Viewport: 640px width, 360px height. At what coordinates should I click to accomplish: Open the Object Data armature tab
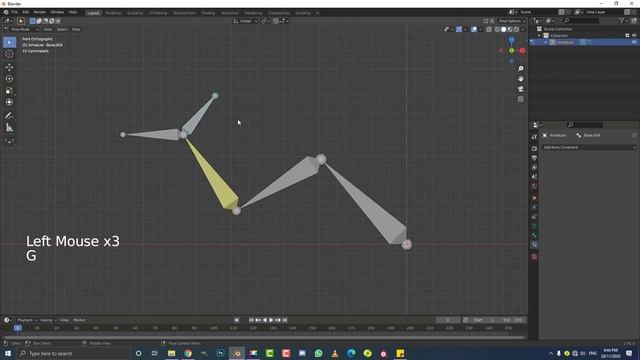tap(534, 226)
